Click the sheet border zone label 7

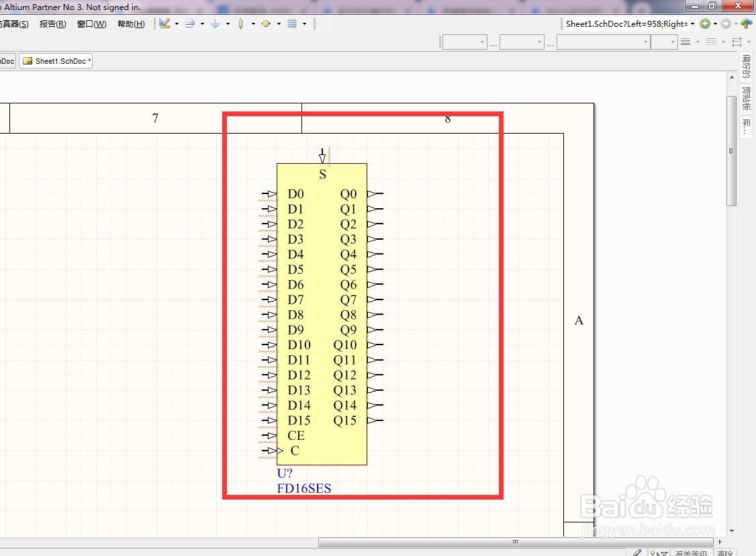click(x=155, y=118)
